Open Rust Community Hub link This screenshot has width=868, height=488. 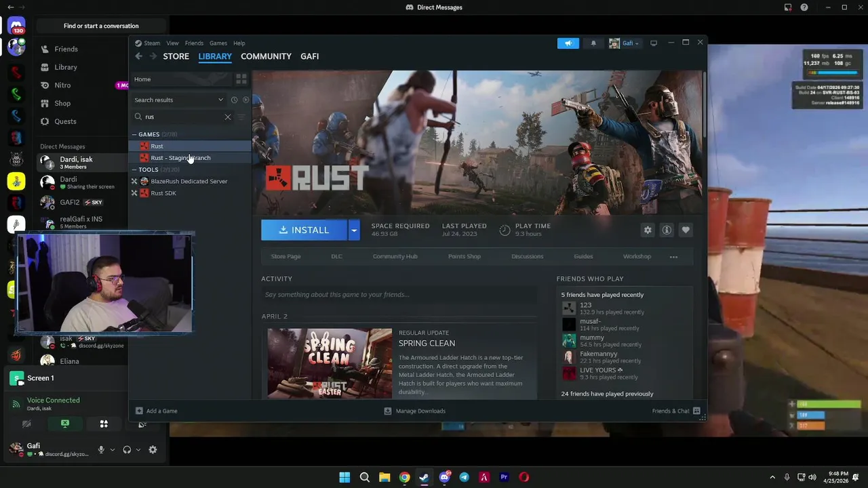coord(395,256)
